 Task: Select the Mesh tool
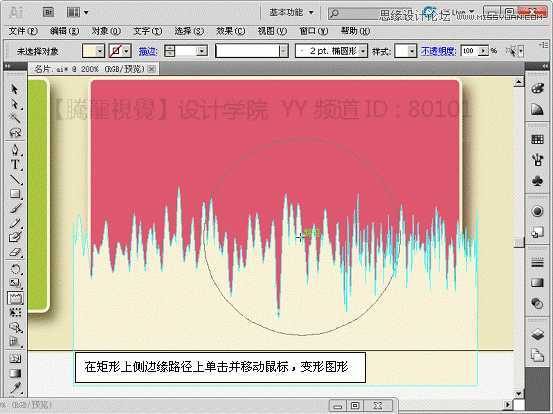[x=15, y=359]
